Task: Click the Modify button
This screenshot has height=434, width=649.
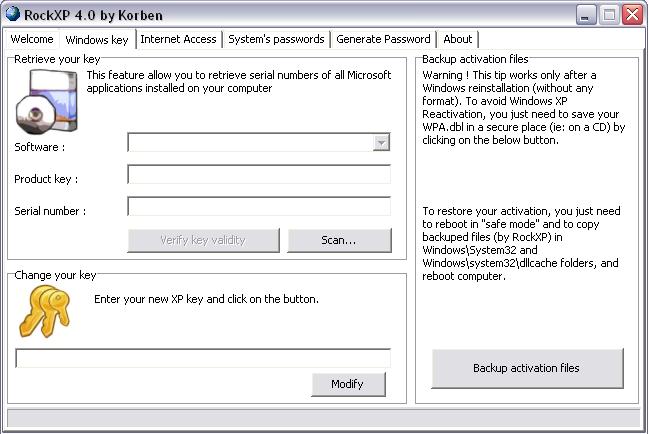Action: 348,384
